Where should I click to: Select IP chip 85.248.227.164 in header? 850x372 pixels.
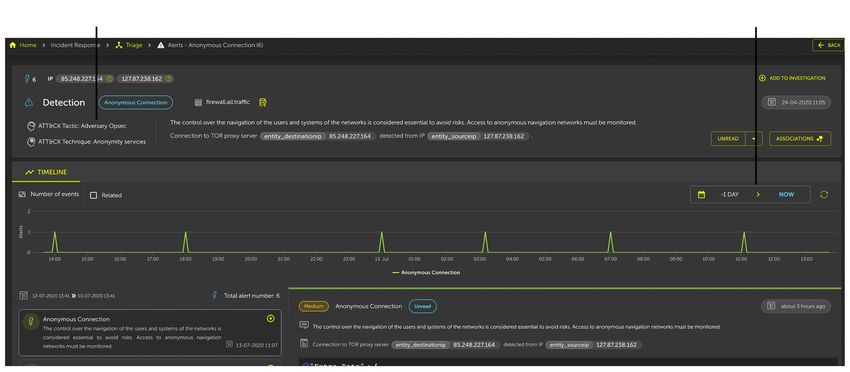[x=85, y=79]
